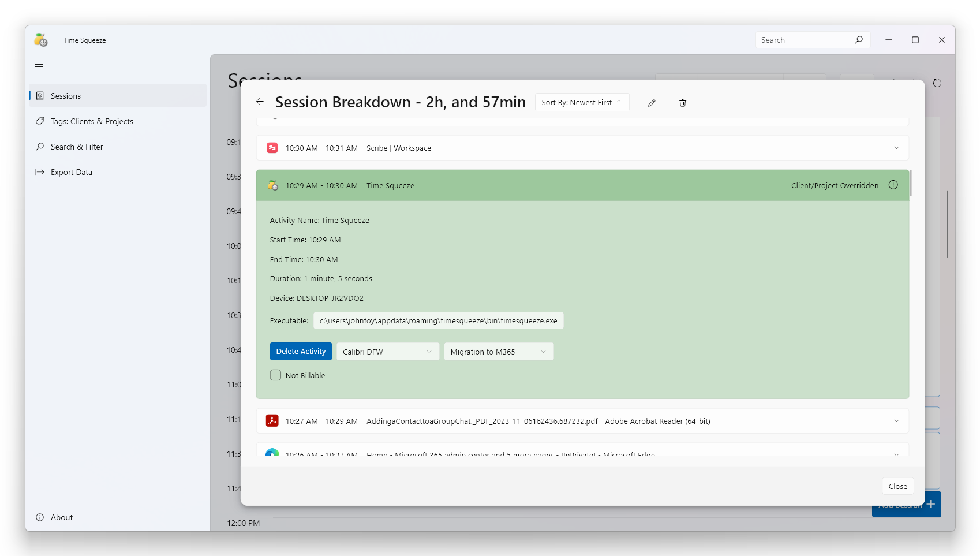Click the trash delete session icon

(x=683, y=103)
